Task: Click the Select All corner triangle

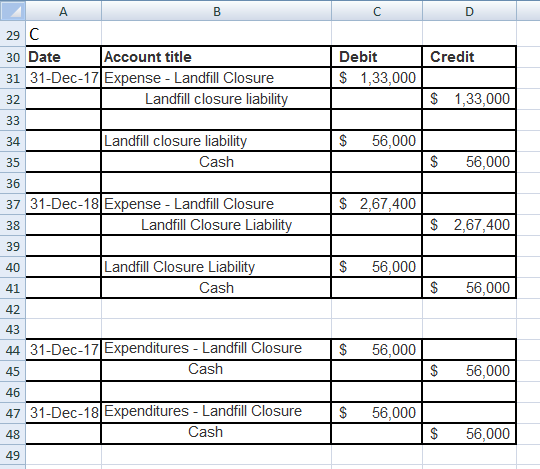Action: point(13,11)
